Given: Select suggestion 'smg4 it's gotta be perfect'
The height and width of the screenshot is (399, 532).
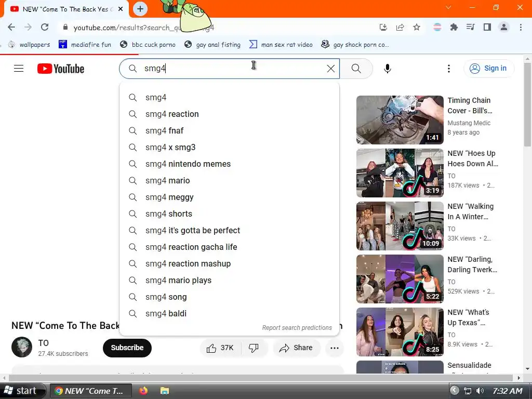Looking at the screenshot, I should [x=229, y=230].
